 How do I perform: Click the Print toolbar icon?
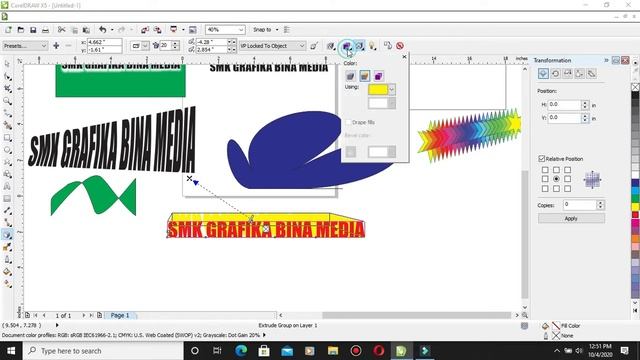[45, 30]
